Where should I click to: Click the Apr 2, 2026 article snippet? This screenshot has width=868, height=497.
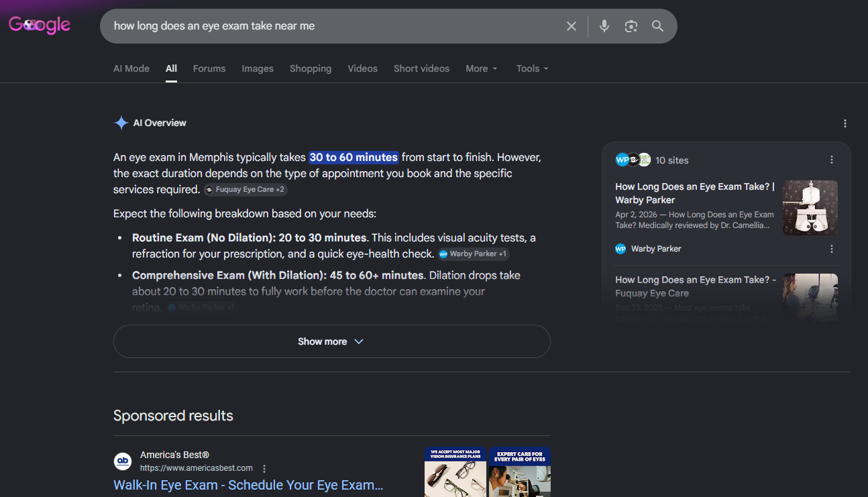694,220
